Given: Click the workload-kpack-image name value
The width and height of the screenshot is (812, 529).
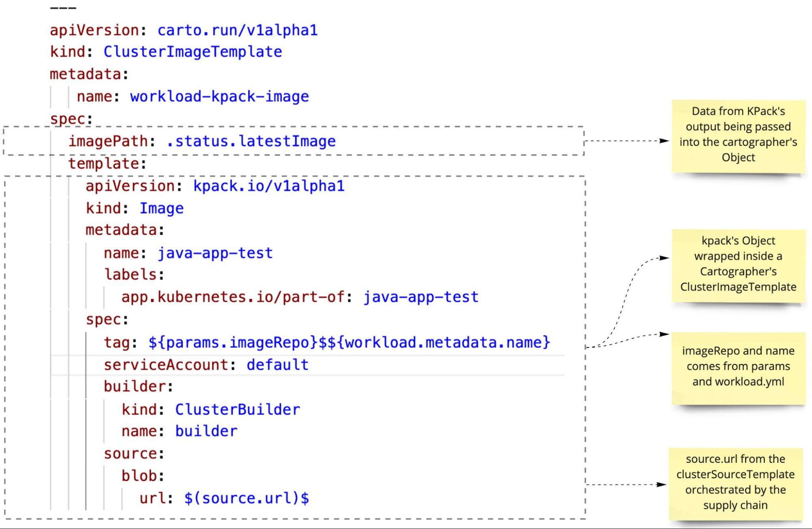Looking at the screenshot, I should (219, 97).
